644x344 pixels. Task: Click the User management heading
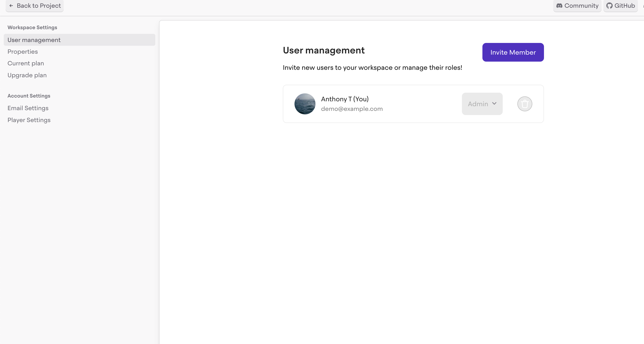323,50
